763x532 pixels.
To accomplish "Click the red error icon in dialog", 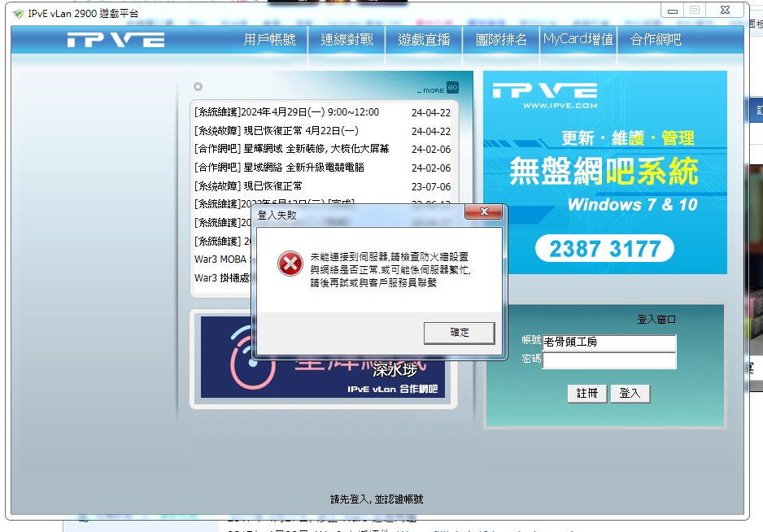I will click(290, 264).
